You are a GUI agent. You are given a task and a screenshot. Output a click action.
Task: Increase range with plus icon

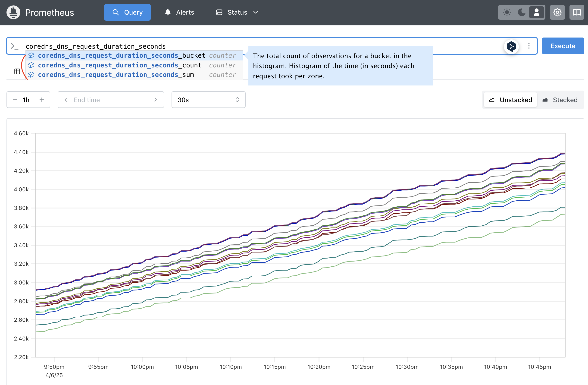(x=42, y=100)
